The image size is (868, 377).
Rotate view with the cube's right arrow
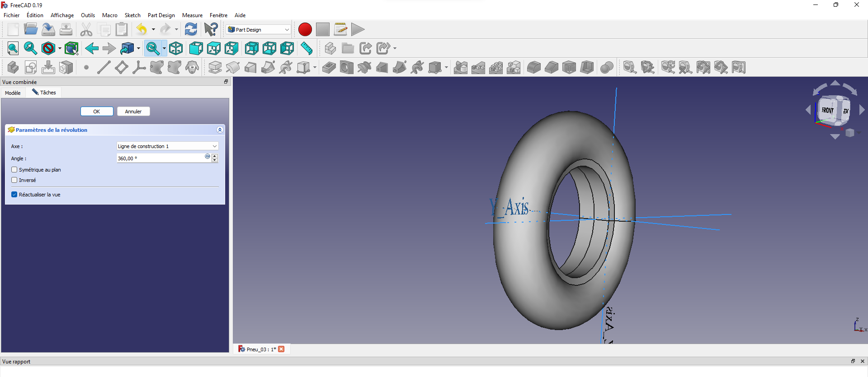point(862,110)
